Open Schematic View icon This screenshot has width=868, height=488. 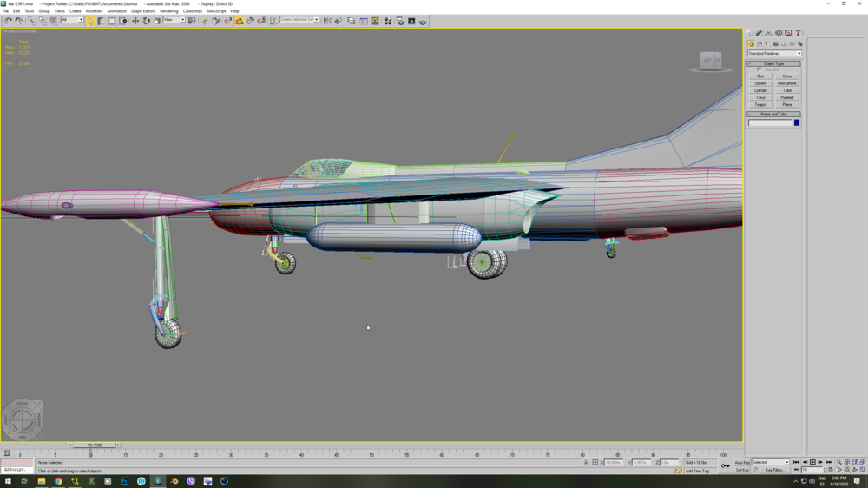(375, 21)
